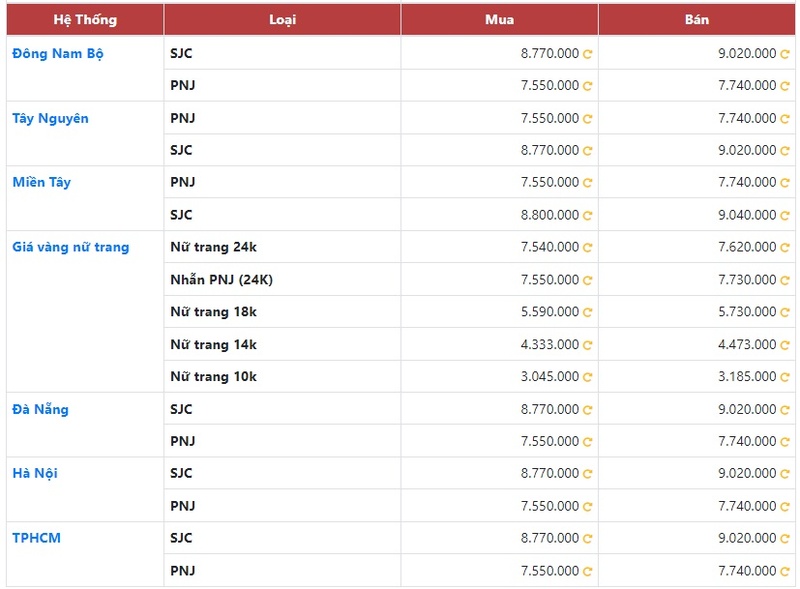Screen dimensions: 800x589
Task: Click the coin icon beside Tây Nguyên SJC Mua price
Action: point(587,151)
